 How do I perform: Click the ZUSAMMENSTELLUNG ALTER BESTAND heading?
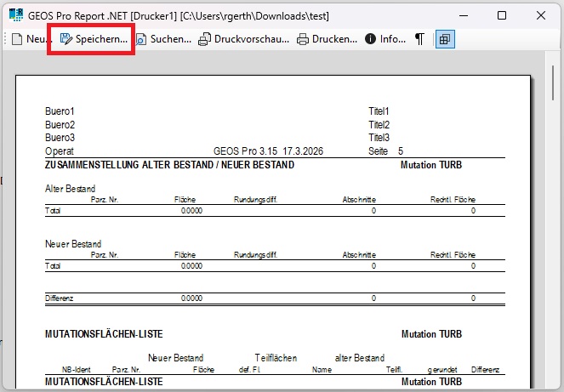click(169, 165)
